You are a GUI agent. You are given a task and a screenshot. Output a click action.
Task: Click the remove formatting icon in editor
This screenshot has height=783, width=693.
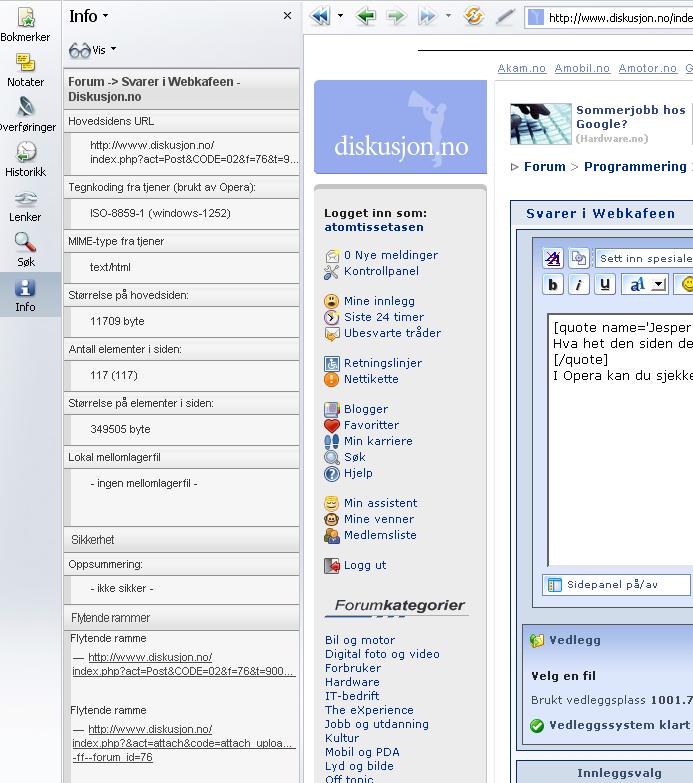[553, 258]
